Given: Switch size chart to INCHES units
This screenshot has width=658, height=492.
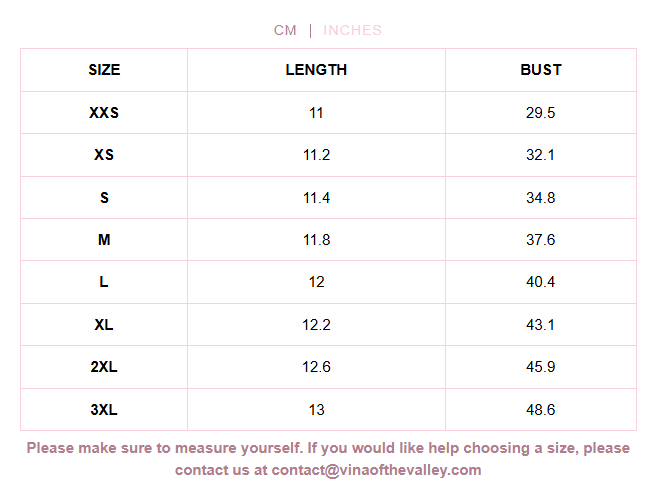Looking at the screenshot, I should point(352,30).
